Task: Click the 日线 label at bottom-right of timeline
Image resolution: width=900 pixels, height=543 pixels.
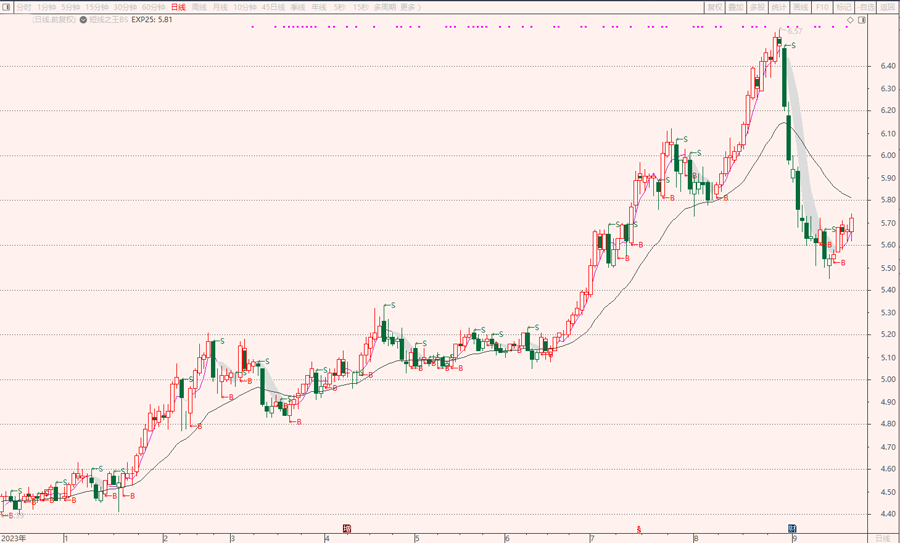Action: [x=883, y=538]
